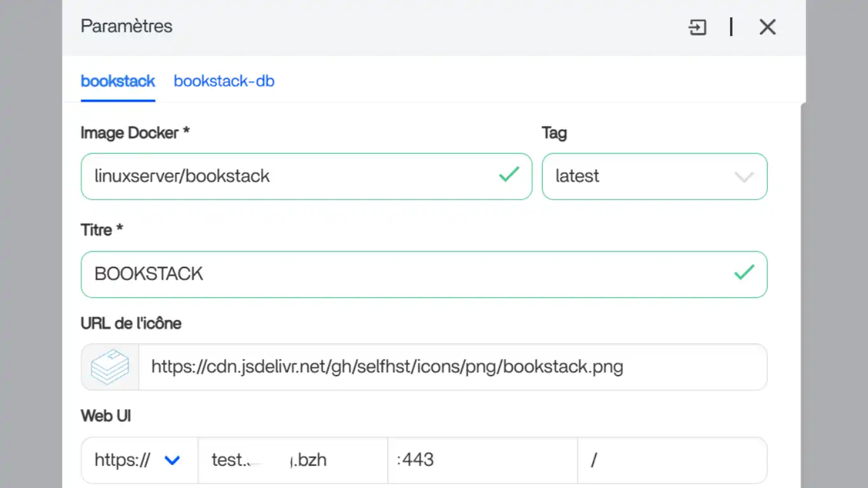Viewport: 868px width, 488px height.
Task: Close the Paramètres dialog with the X
Action: click(x=768, y=27)
